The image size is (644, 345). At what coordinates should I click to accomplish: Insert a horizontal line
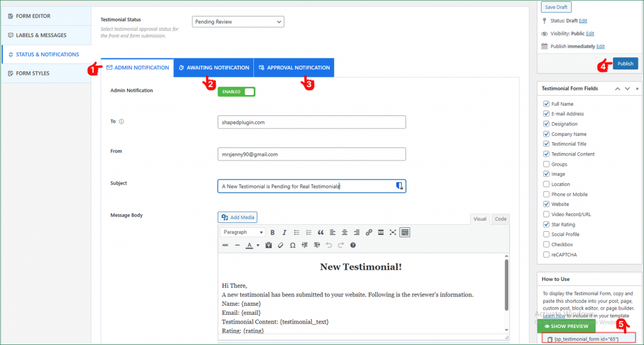pyautogui.click(x=237, y=245)
